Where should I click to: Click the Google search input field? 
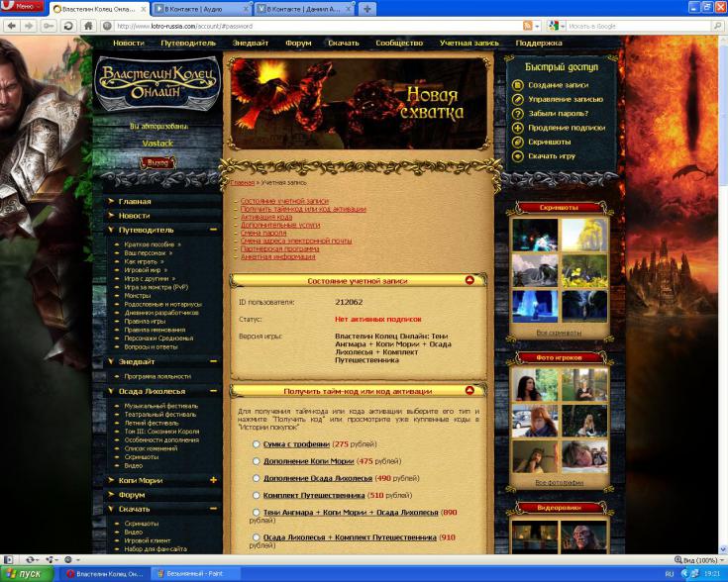click(x=639, y=27)
